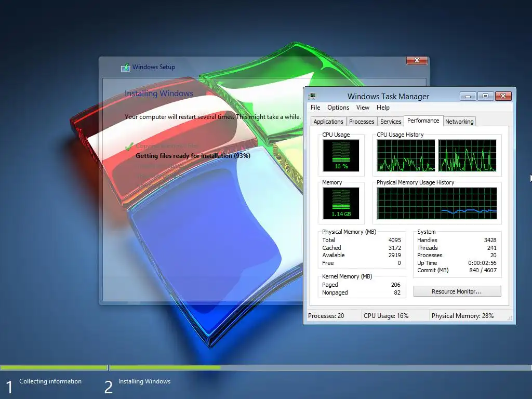Select the Performance tab
Viewport: 532px width, 399px height.
point(423,121)
